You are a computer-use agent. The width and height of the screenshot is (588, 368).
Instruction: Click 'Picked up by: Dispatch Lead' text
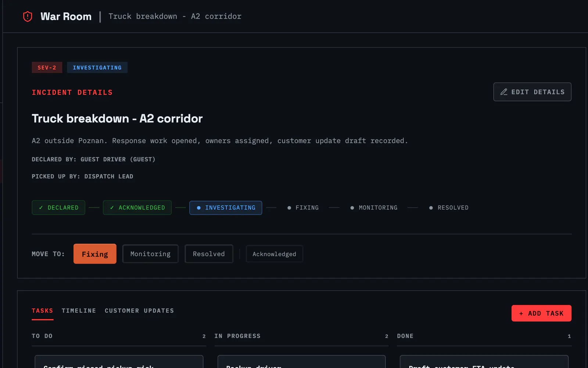coord(82,176)
